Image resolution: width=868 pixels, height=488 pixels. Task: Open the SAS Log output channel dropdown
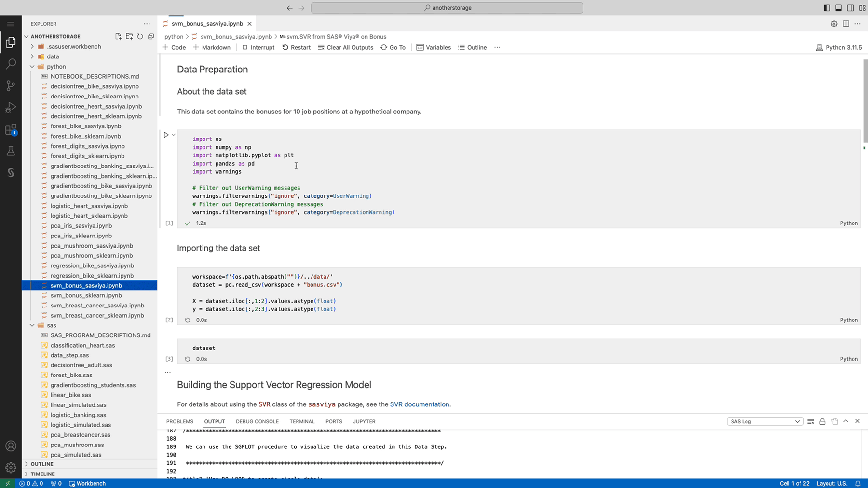coord(764,421)
